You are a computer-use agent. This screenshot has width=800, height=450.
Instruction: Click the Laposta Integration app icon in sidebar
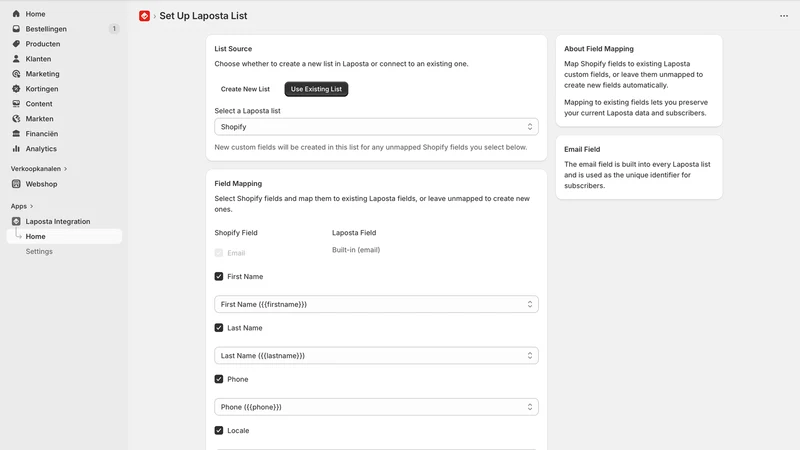pyautogui.click(x=16, y=221)
